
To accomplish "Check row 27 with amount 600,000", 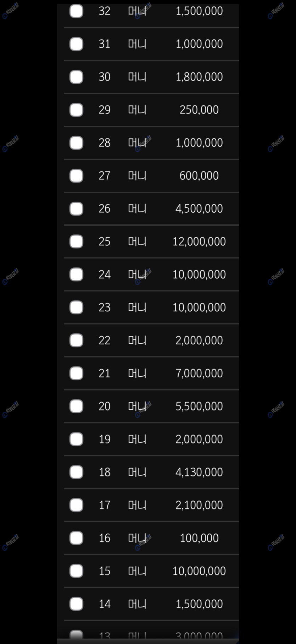I will point(76,176).
